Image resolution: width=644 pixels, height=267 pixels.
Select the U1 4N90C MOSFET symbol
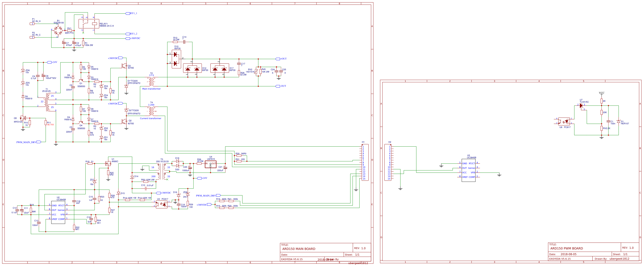108,164
